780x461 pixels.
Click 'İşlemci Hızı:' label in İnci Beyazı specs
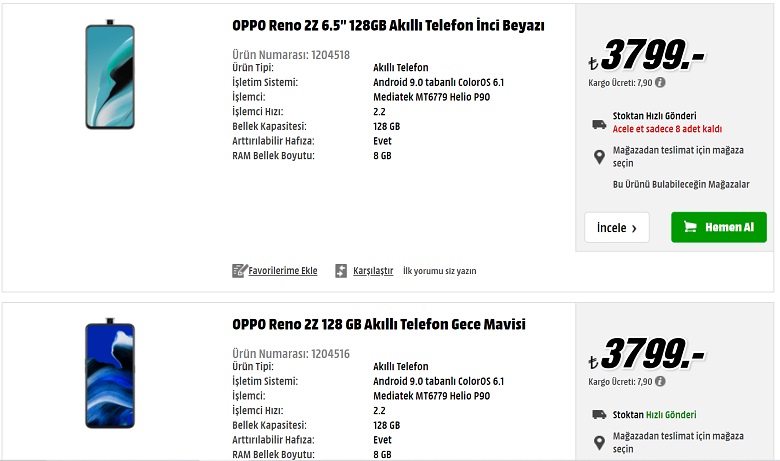[x=258, y=112]
